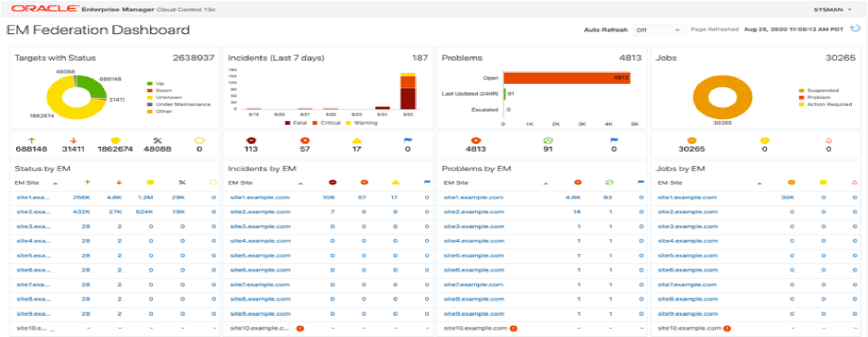This screenshot has height=337, width=868.
Task: Click maintenance tools icon above 48088
Action: [x=157, y=140]
